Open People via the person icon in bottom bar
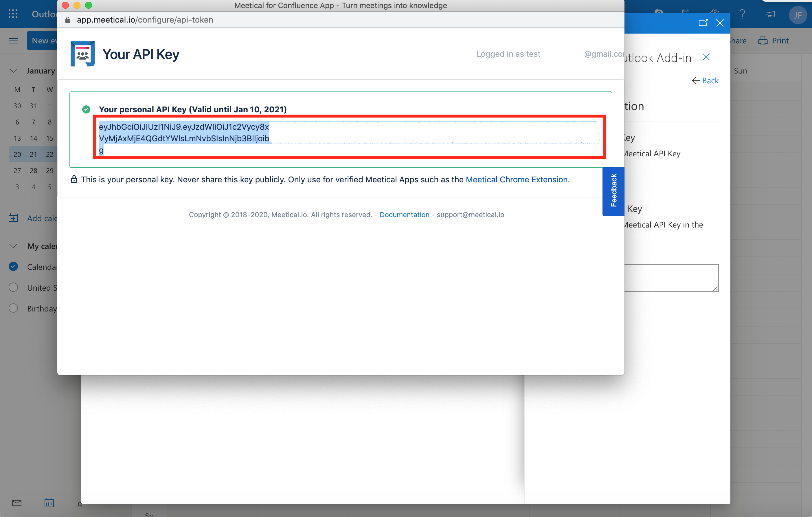This screenshot has height=517, width=812. pyautogui.click(x=80, y=504)
